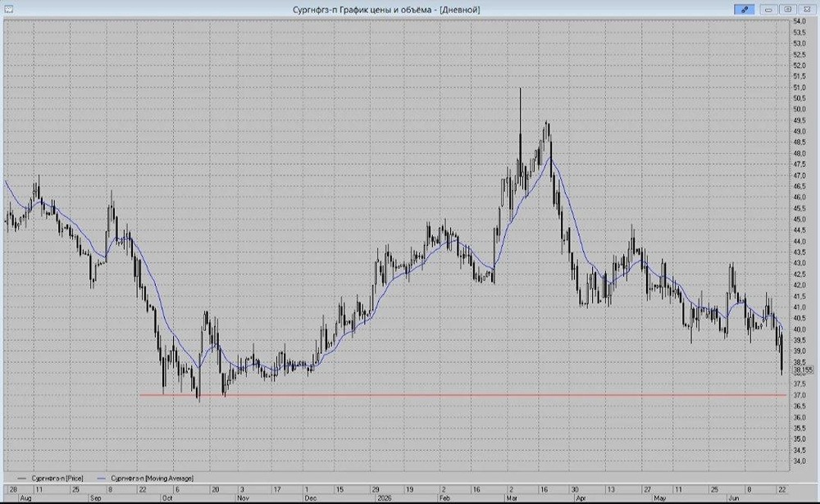Click the blue Moving Average legend line swatch
Screen dimensions: 820x504
(x=102, y=478)
